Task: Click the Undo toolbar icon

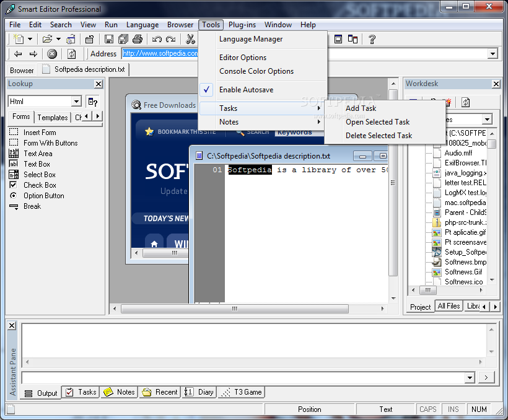Action: pos(157,39)
